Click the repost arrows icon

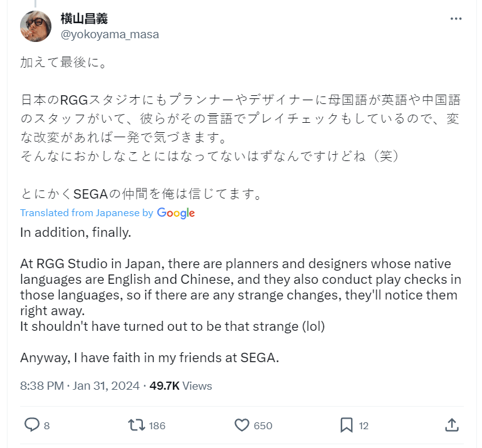136,425
